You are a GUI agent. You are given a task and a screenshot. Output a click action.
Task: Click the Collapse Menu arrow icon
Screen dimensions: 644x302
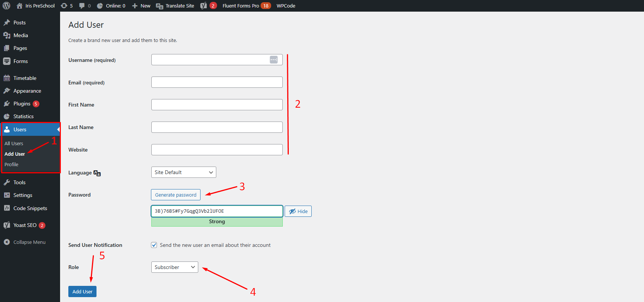[7, 242]
